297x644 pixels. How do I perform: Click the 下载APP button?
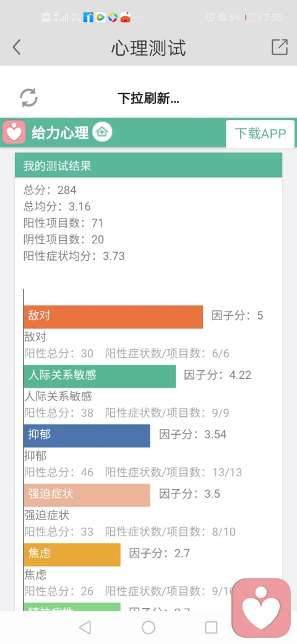pos(260,134)
